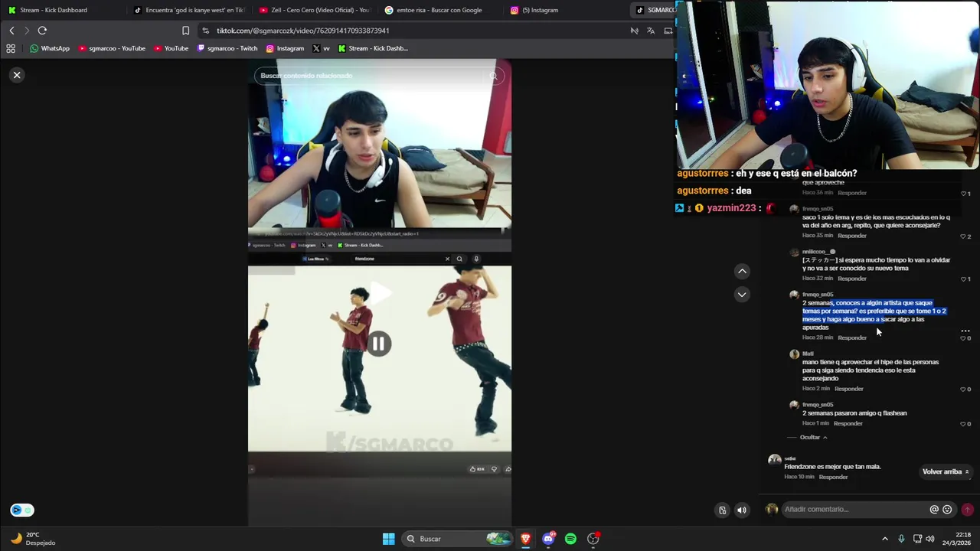Reply to Mati's comment posted Hace 2 min
Viewport: 980px width, 551px height.
pos(849,389)
